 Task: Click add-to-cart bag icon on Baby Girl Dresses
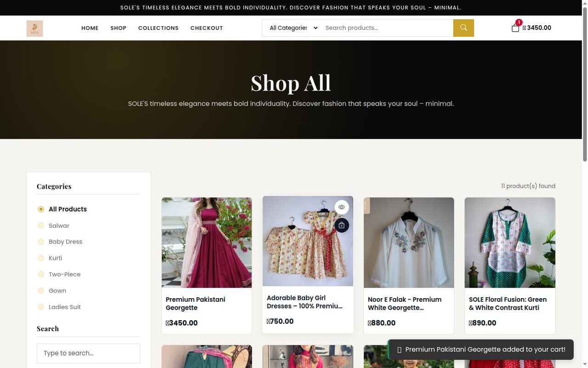point(341,225)
